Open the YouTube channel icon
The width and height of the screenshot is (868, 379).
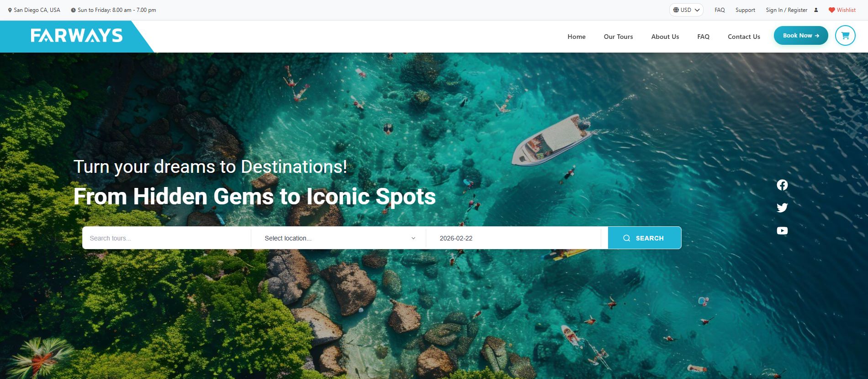(x=782, y=231)
